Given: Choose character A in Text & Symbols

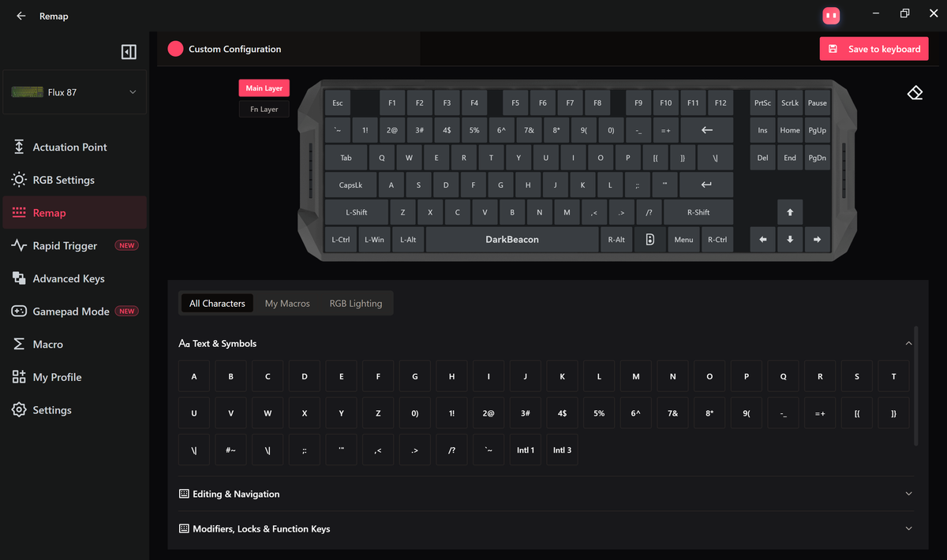Looking at the screenshot, I should (194, 376).
